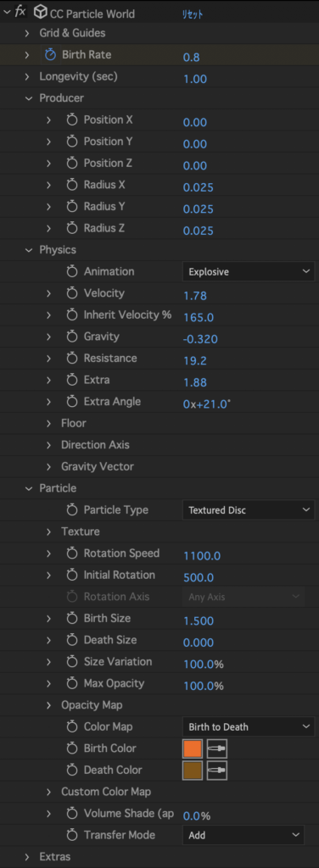Toggle the Death Color stopwatch
Screen dimensions: 319x868
72,770
